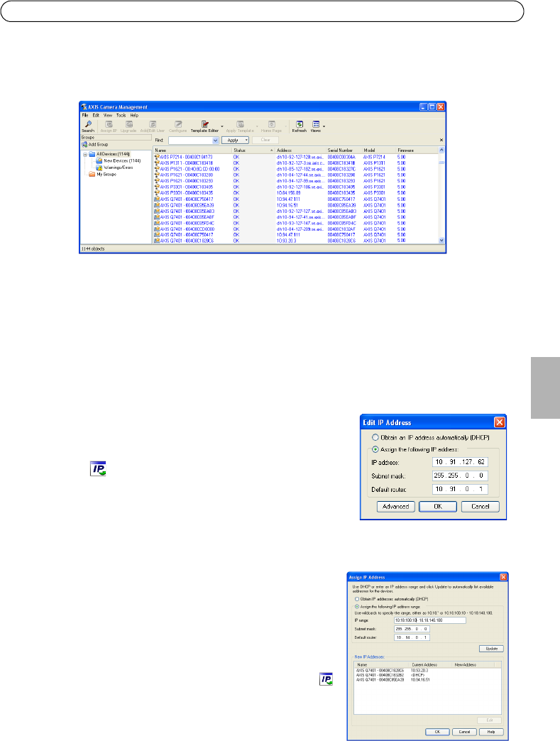Open the Edit menu
The width and height of the screenshot is (560, 741).
pos(96,115)
